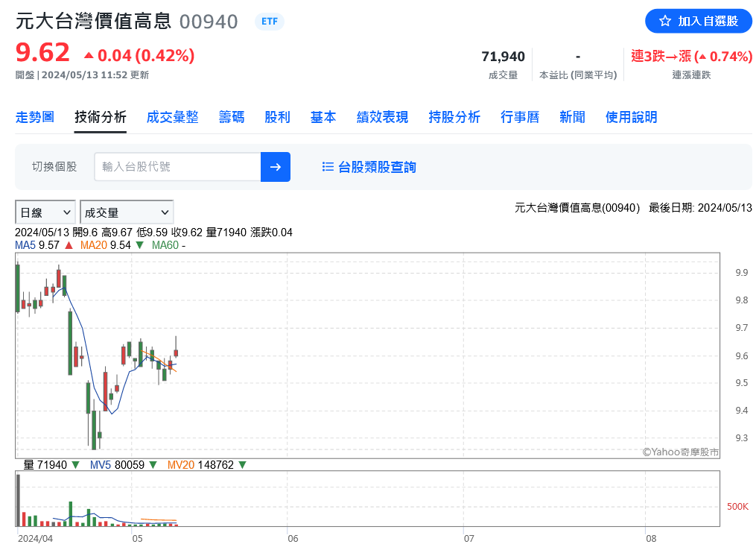The image size is (756, 547).
Task: Open the 行事曆 tab
Action: click(x=520, y=117)
